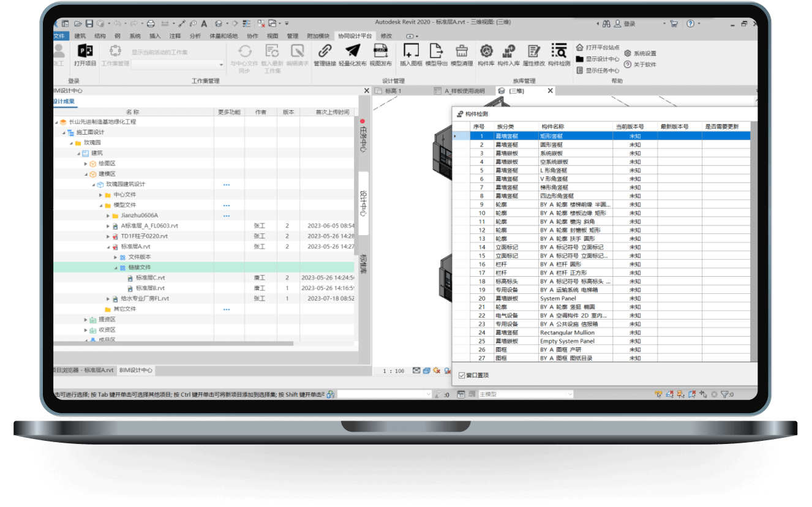This screenshot has width=812, height=507.
Task: Click the 视图发布 CAD icon
Action: click(x=380, y=51)
